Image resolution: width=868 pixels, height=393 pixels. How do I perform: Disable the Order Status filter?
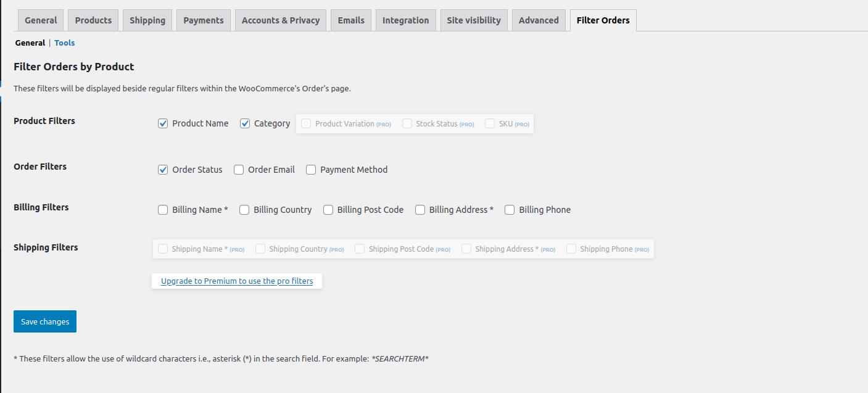(x=163, y=170)
